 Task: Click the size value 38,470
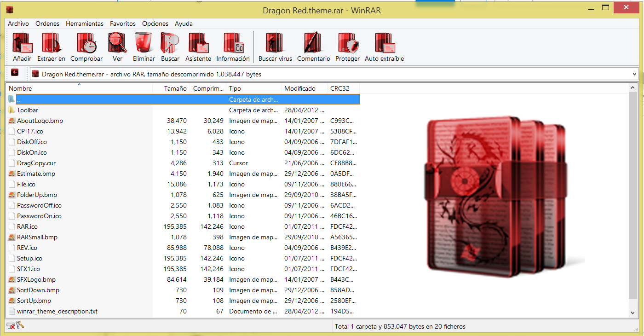pos(177,121)
